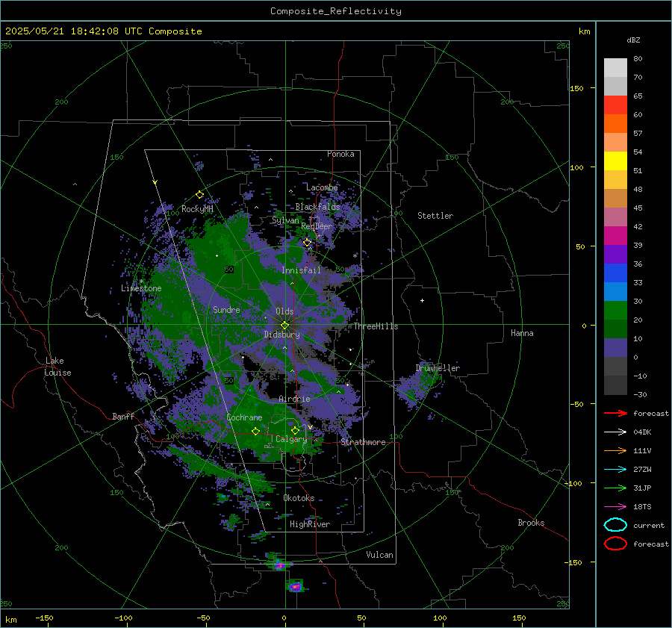Screen dimensions: 672x628
Task: Click the 39 dBZ magenta swatch
Action: click(615, 235)
